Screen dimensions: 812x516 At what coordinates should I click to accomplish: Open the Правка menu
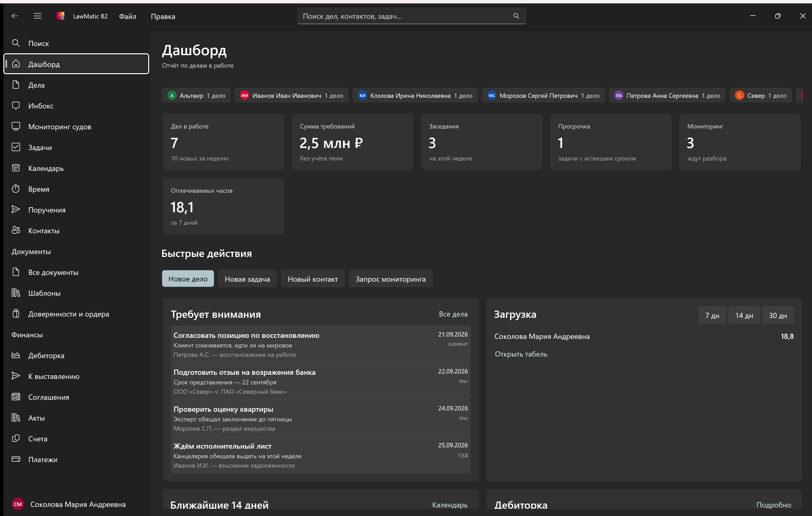coord(163,16)
